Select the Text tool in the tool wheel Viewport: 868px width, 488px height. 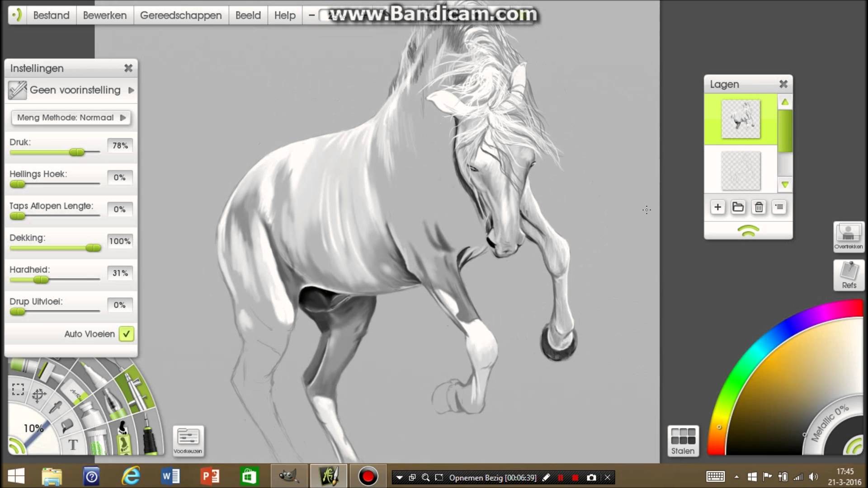73,443
